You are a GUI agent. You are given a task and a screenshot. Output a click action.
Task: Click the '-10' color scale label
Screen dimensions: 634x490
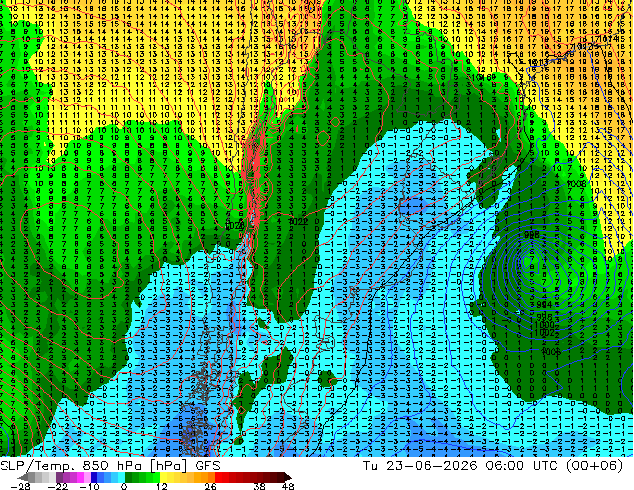tap(89, 486)
